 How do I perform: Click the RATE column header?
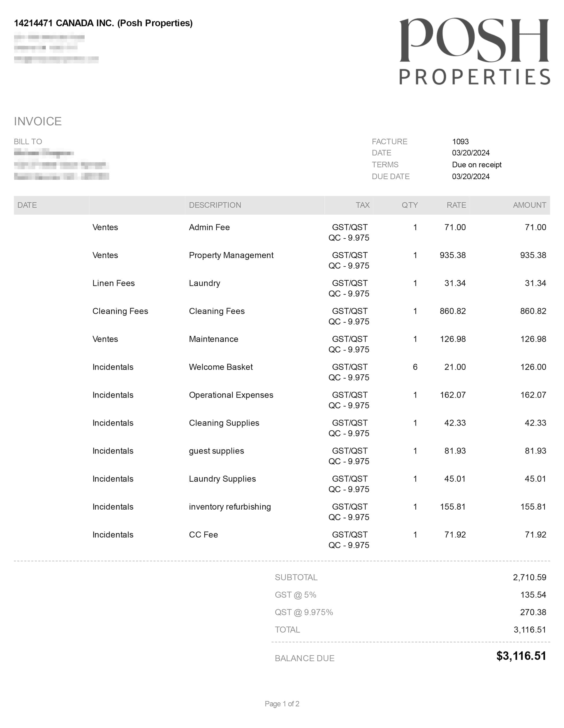[x=456, y=205]
